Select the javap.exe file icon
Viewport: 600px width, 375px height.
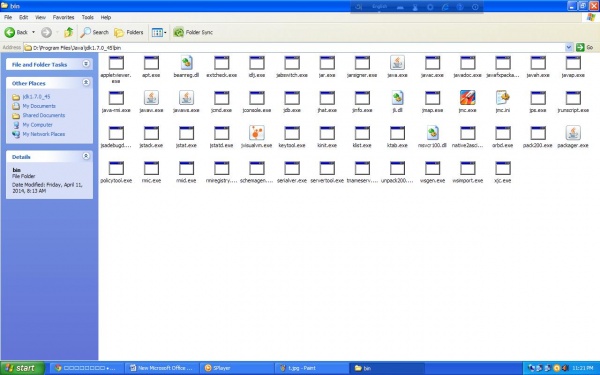click(x=573, y=63)
